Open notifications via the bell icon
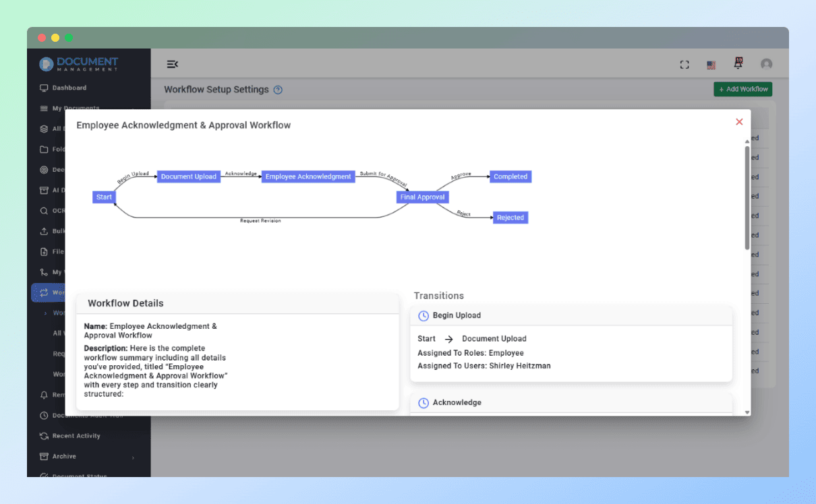 (x=738, y=64)
